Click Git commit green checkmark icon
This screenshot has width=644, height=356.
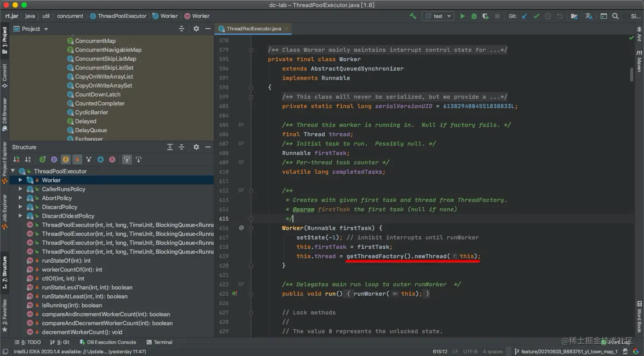[x=536, y=16]
